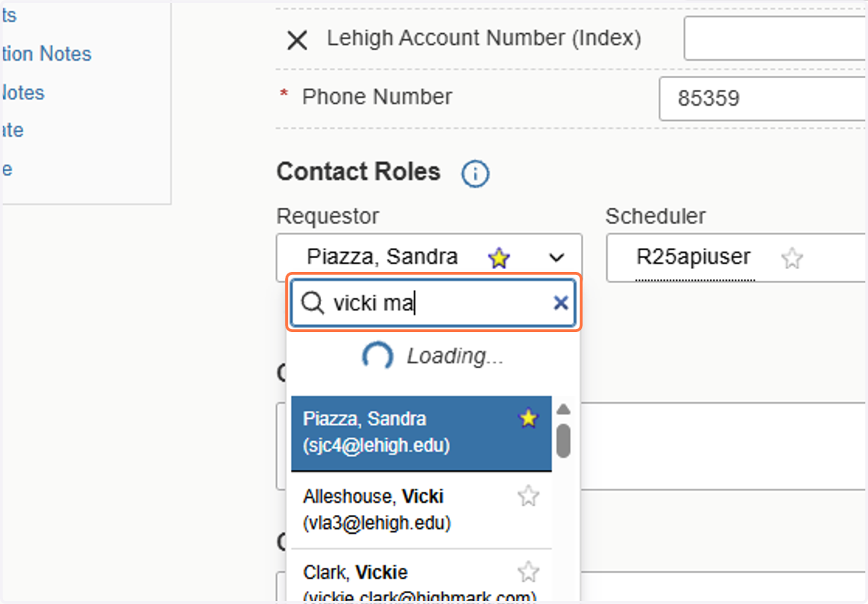Open the Contact Roles info icon
868x604 pixels.
(475, 174)
